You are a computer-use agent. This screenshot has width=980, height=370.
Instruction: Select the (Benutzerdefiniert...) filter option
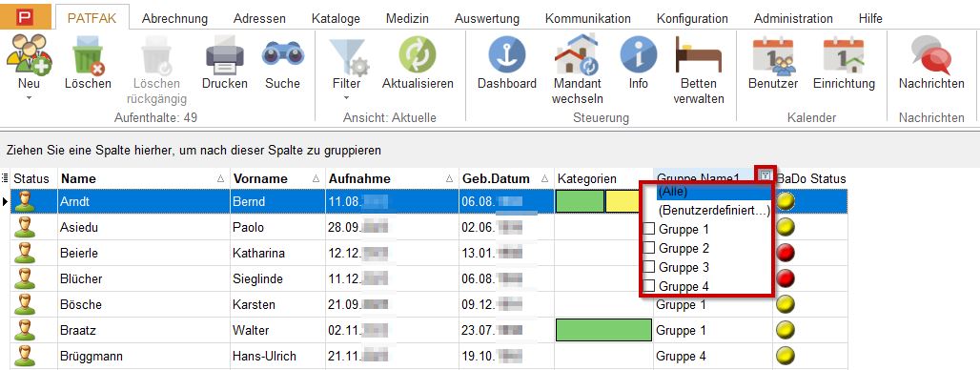(705, 210)
